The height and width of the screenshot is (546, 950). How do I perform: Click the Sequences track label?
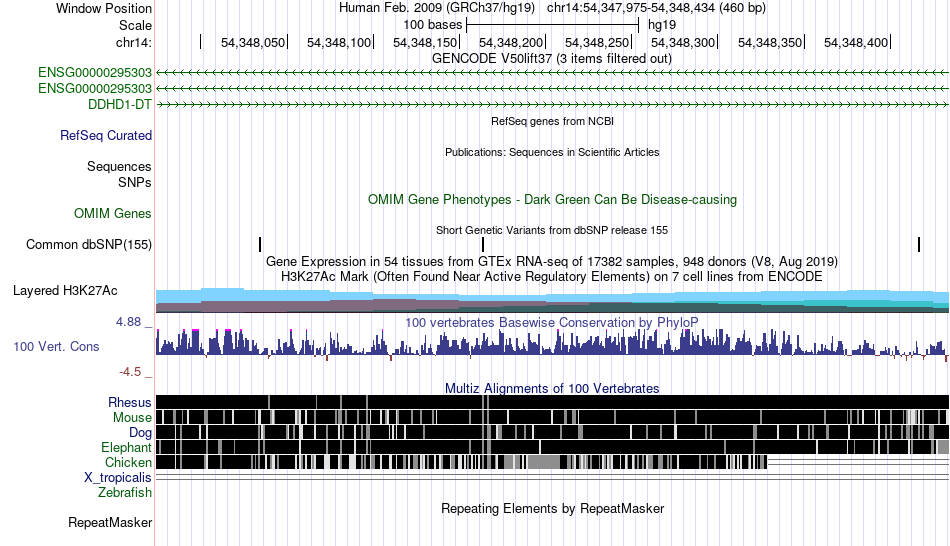pyautogui.click(x=119, y=166)
